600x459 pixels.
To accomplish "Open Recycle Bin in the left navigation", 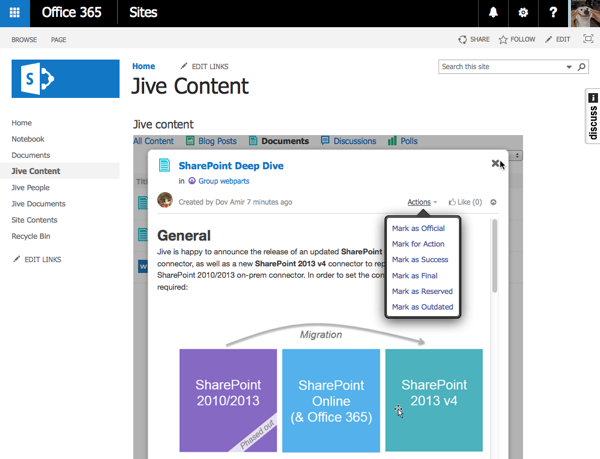I will pyautogui.click(x=31, y=236).
